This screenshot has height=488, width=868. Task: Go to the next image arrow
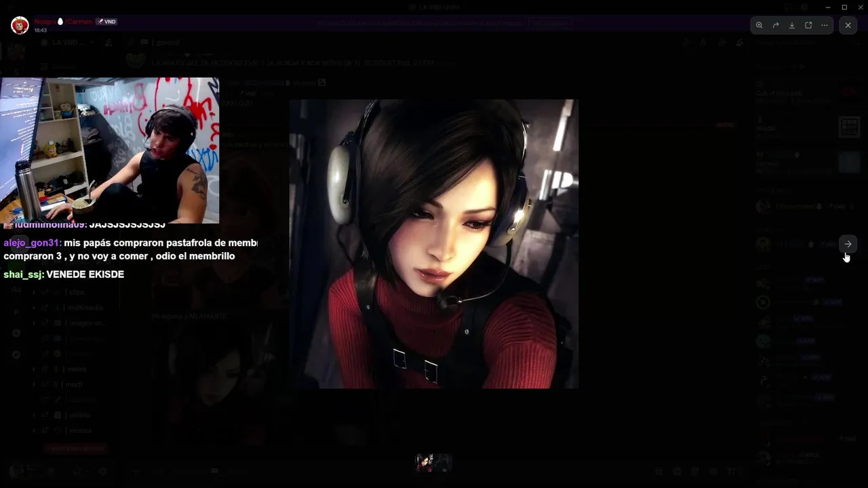pyautogui.click(x=848, y=244)
